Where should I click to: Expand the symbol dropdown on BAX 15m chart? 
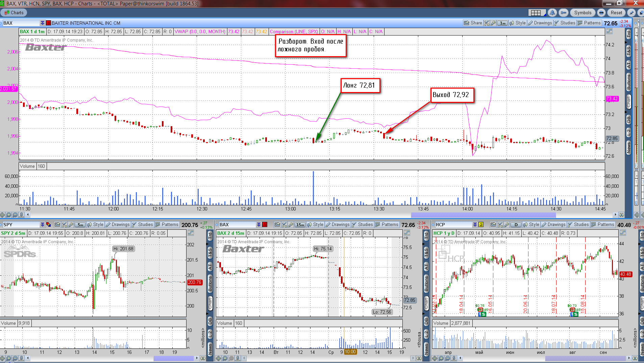[x=258, y=225]
